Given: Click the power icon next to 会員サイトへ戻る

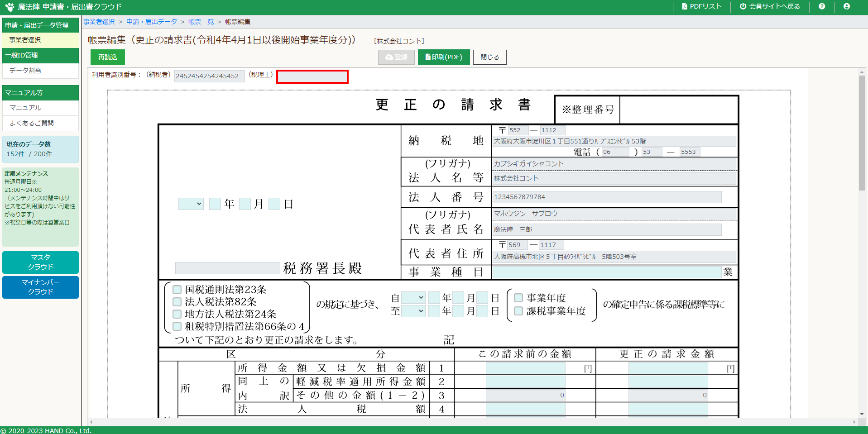Looking at the screenshot, I should pyautogui.click(x=743, y=6).
